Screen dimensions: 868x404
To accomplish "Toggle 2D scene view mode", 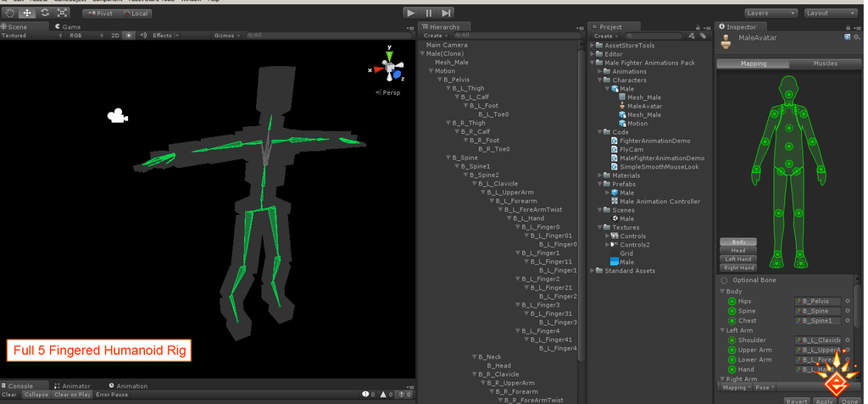I will point(115,36).
